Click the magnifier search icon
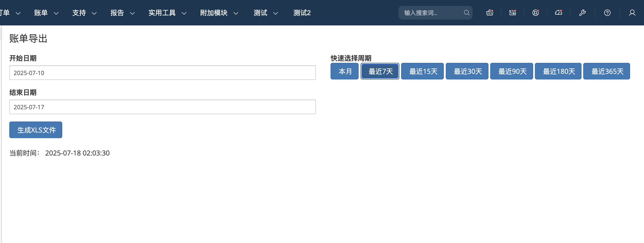Image resolution: width=644 pixels, height=243 pixels. pos(466,13)
